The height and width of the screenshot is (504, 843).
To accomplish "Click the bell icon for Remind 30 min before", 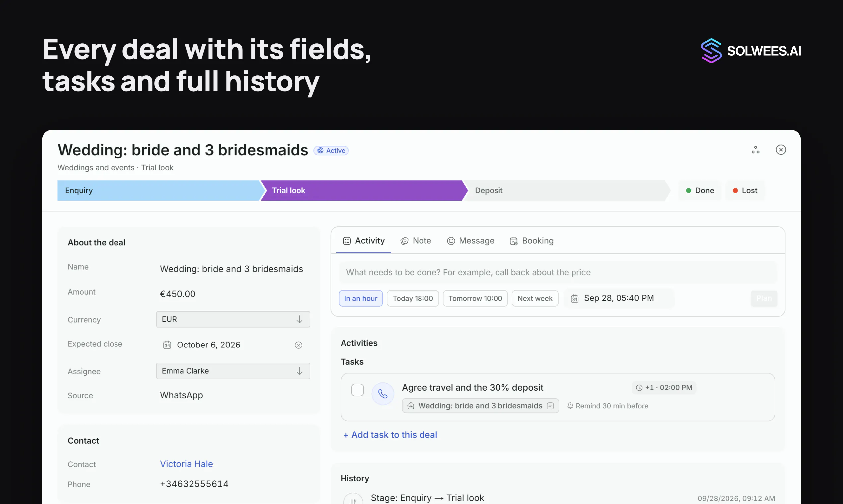I will [570, 406].
